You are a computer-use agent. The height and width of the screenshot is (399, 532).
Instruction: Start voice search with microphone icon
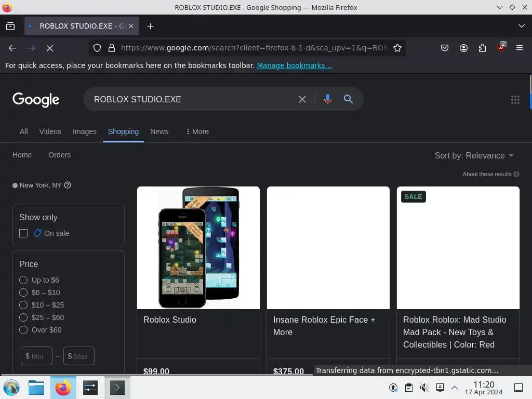[x=328, y=99]
